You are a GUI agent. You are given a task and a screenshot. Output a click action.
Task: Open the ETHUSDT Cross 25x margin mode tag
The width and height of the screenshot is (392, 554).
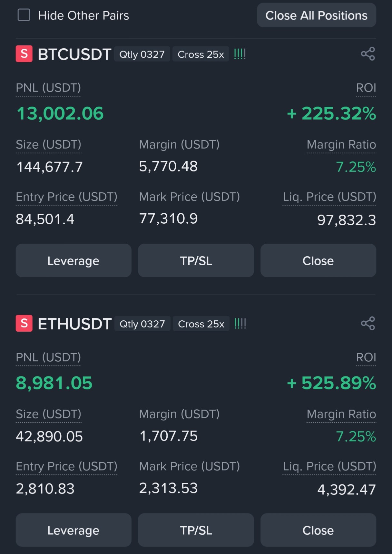pyautogui.click(x=201, y=324)
